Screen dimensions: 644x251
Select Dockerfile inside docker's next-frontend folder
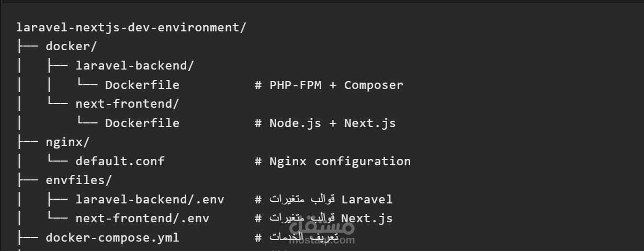(x=142, y=123)
